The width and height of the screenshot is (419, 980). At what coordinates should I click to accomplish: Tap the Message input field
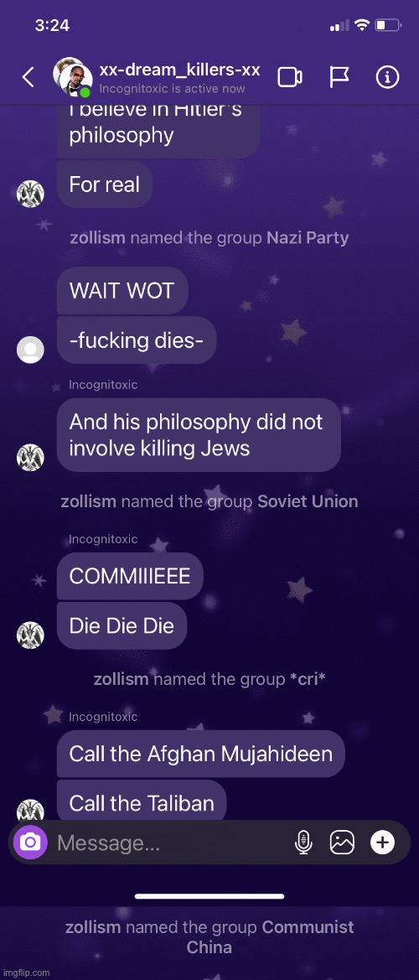point(168,843)
